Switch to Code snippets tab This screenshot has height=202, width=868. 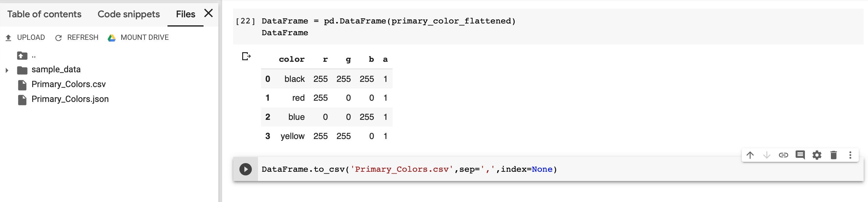[x=129, y=14]
